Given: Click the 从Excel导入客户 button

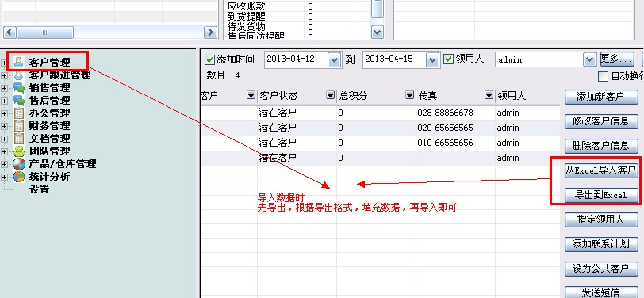Looking at the screenshot, I should (601, 170).
